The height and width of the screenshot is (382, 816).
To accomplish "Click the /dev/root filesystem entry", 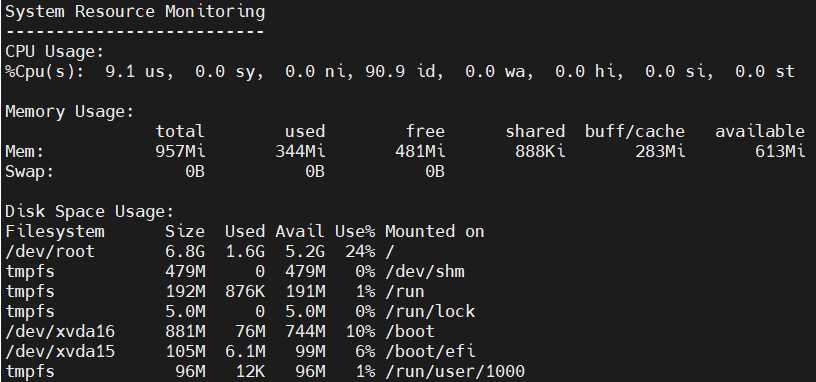I will (x=50, y=251).
